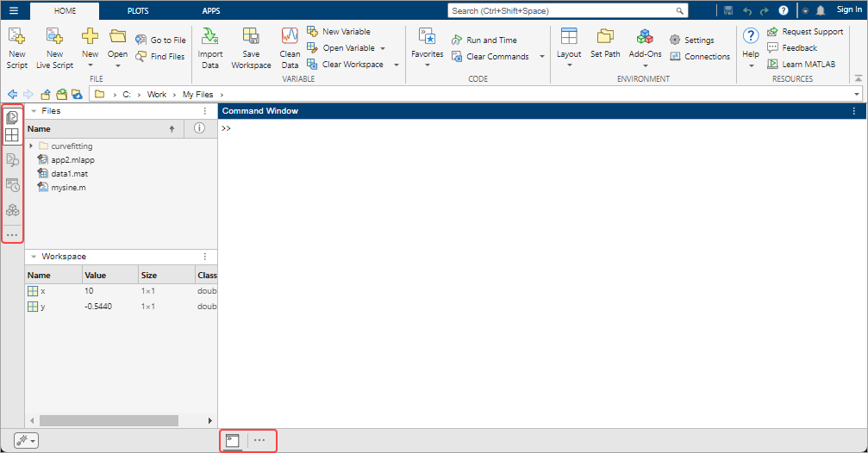Click the Command Window prompt
Image resolution: width=868 pixels, height=453 pixels.
pyautogui.click(x=226, y=128)
